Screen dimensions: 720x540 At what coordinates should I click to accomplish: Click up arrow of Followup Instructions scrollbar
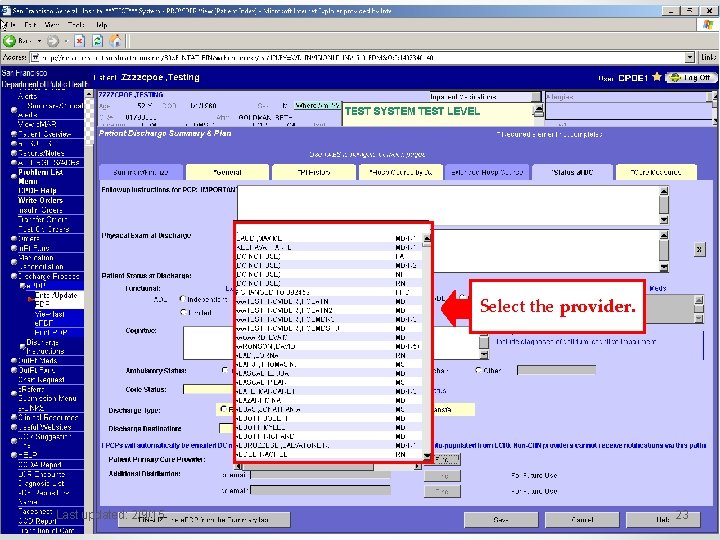[664, 191]
